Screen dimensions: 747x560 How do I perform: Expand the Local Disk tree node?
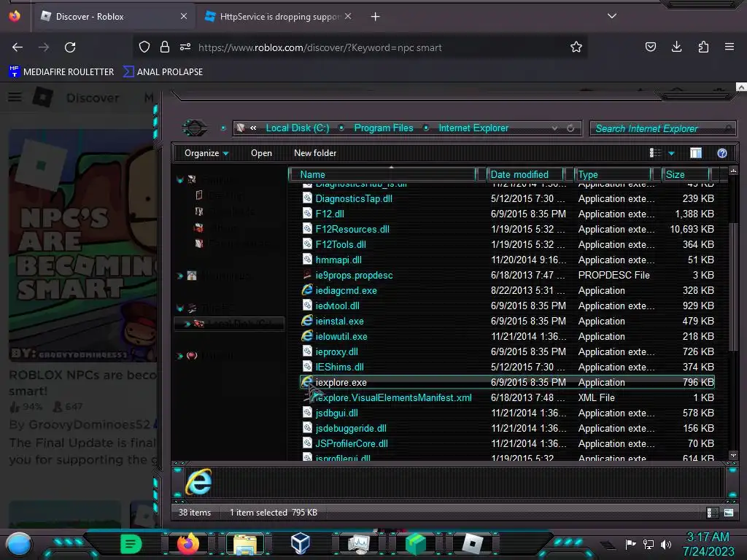(187, 324)
